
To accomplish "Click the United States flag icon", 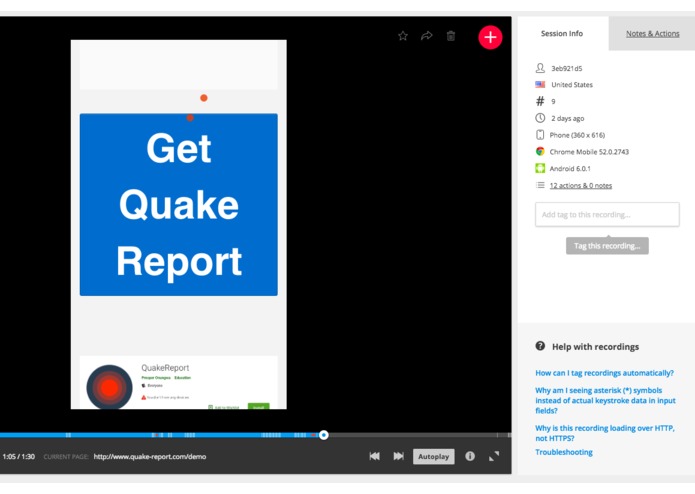I will (540, 84).
